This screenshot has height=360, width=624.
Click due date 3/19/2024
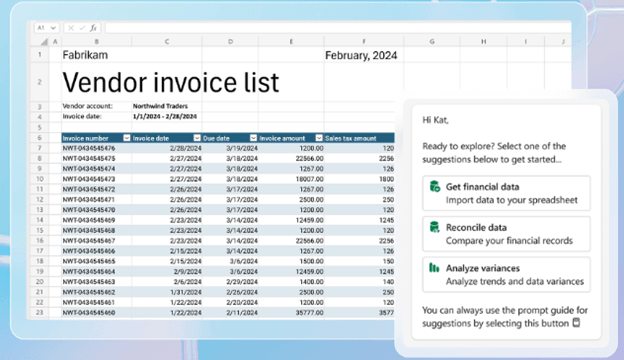242,148
